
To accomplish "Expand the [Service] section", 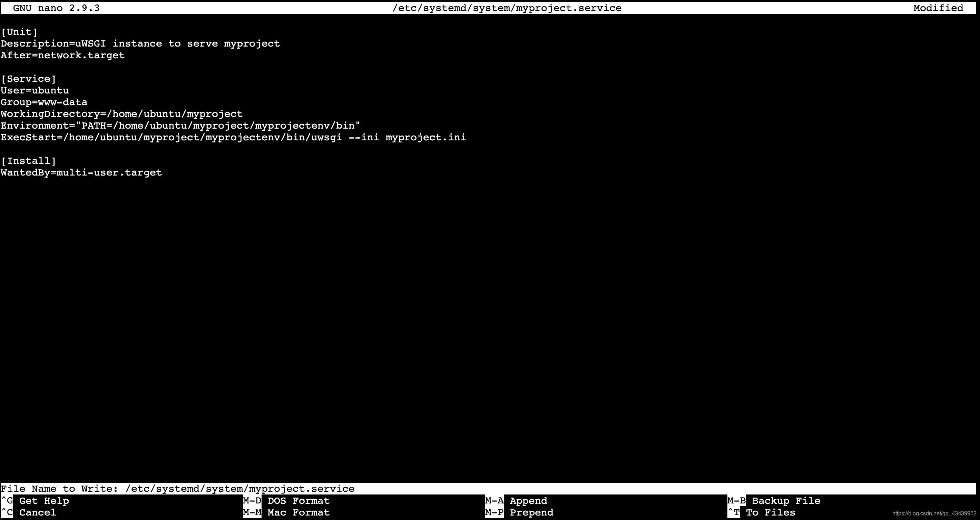I will click(29, 78).
